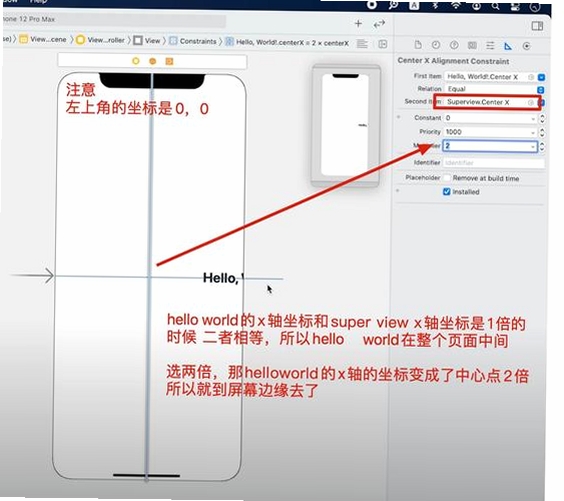Screen dimensions: 564x501
Task: Select the First Responder scene dock icon
Action: pyautogui.click(x=153, y=62)
